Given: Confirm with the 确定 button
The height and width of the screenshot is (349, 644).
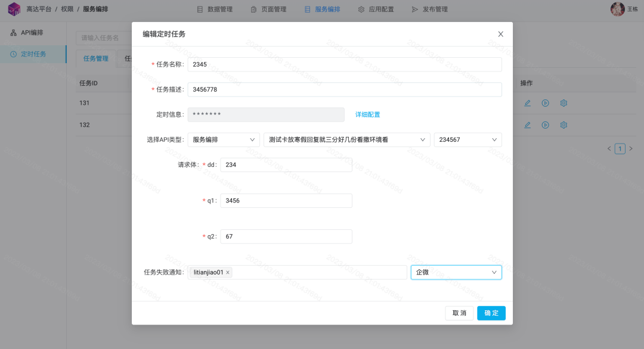Looking at the screenshot, I should pos(491,313).
